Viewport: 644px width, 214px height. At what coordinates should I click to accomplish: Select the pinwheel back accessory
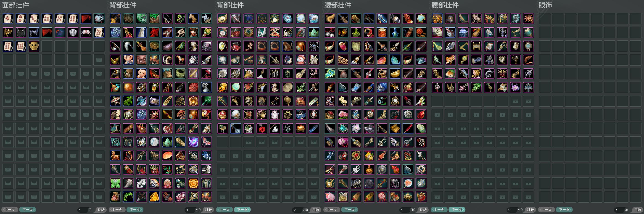(x=206, y=19)
